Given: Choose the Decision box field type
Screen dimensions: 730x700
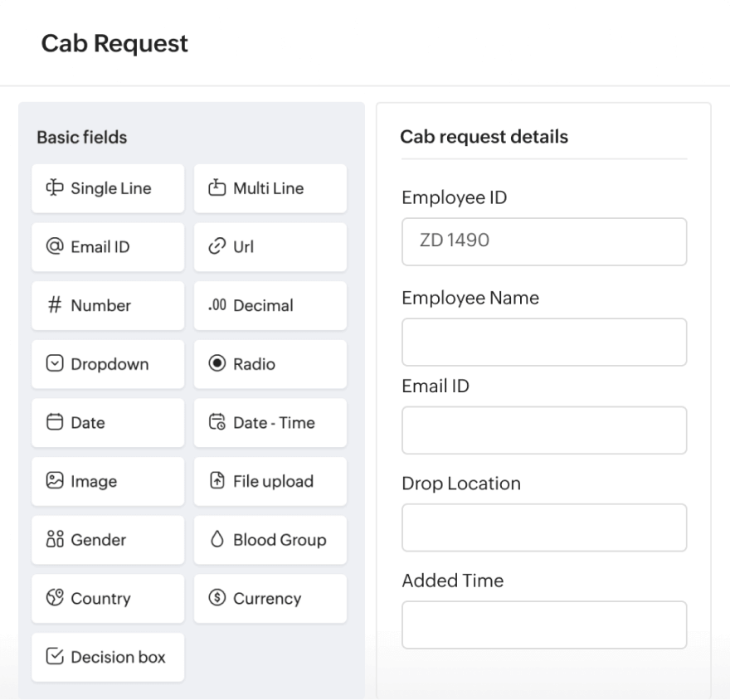Looking at the screenshot, I should [108, 657].
